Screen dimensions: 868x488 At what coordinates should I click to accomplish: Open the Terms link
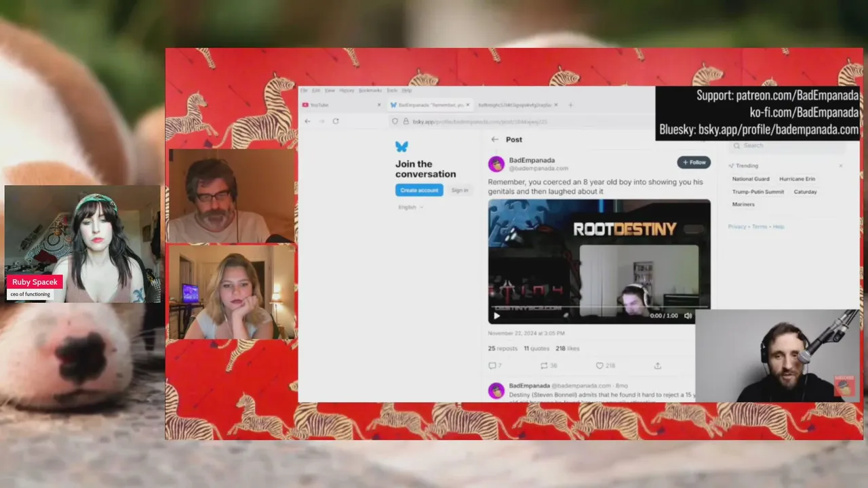(x=759, y=226)
